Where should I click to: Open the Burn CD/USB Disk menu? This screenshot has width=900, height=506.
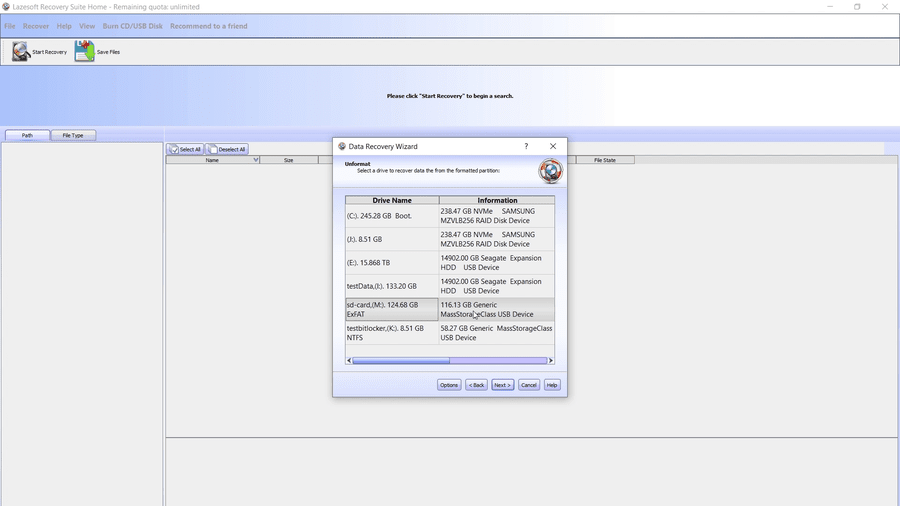[x=132, y=26]
